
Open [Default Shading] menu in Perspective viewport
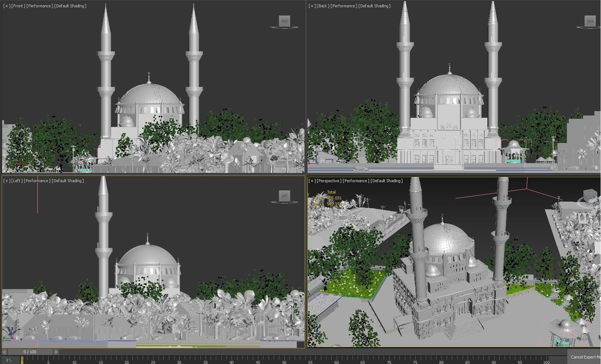[387, 181]
